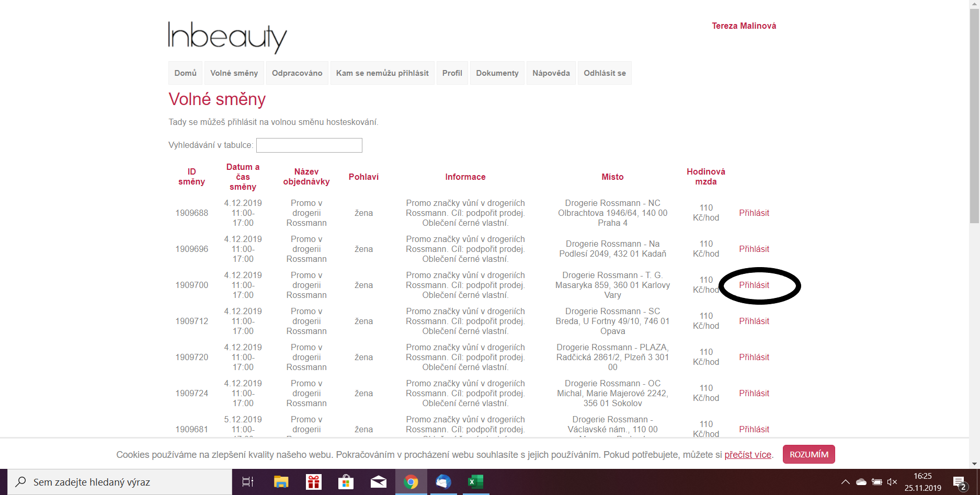This screenshot has height=495, width=980.
Task: Click the Inbeauty logo
Action: click(x=227, y=37)
